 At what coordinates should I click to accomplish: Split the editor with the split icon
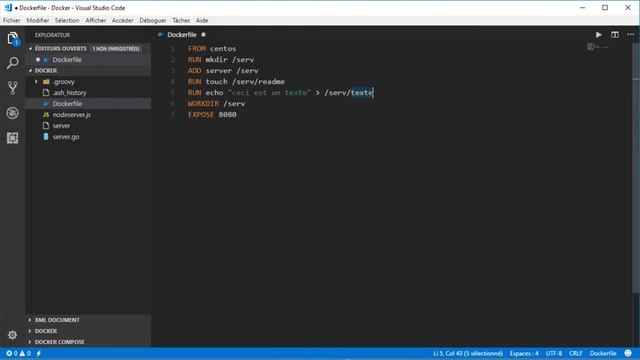pos(615,35)
